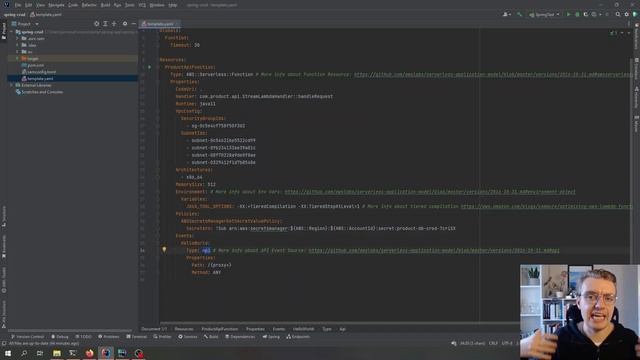
Task: Open IDE settings gear in toolbar
Action: pyautogui.click(x=627, y=14)
